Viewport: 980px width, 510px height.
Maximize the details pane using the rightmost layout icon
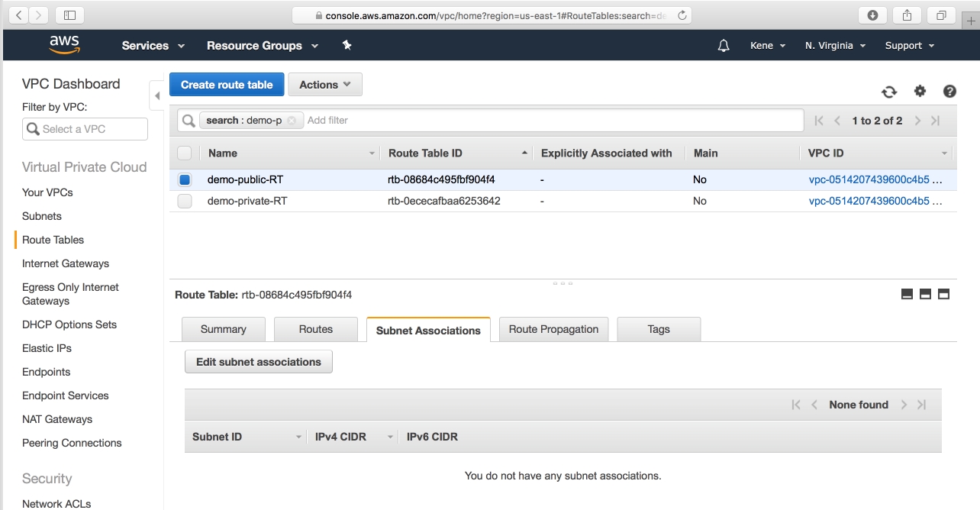[943, 294]
